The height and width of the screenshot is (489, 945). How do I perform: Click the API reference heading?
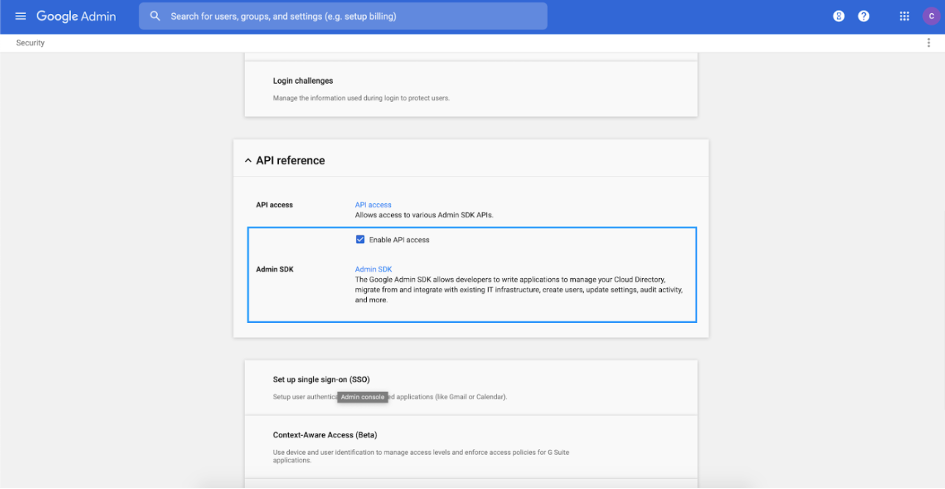pos(290,160)
